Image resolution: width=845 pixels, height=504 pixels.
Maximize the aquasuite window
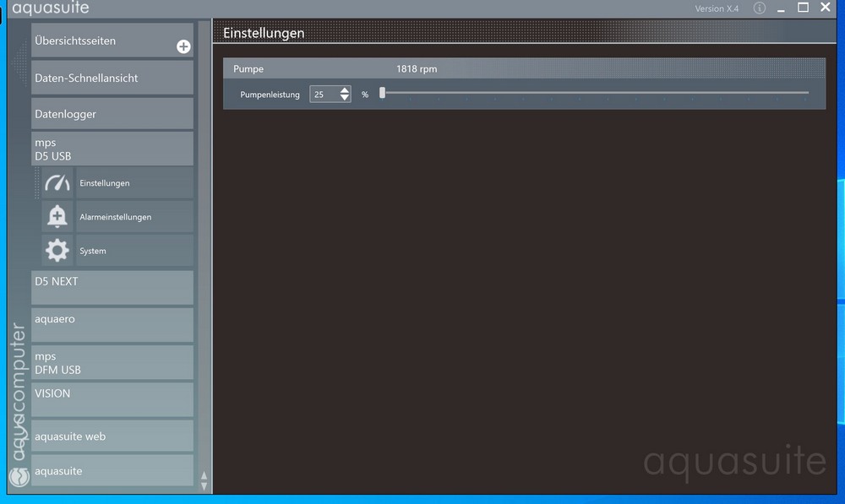pos(803,8)
